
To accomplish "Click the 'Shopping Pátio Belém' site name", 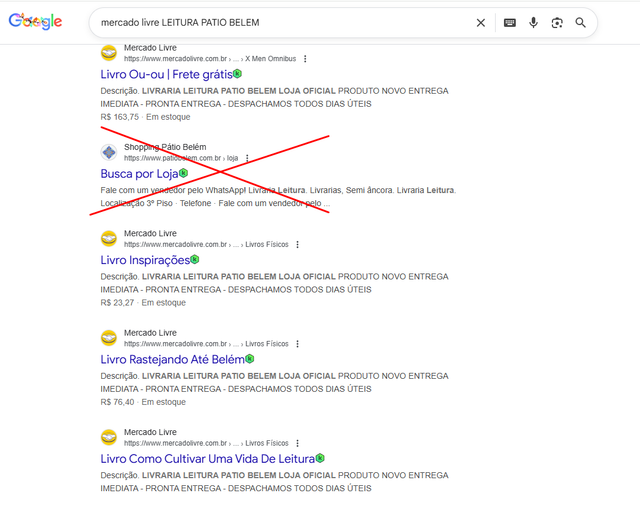I will [165, 147].
